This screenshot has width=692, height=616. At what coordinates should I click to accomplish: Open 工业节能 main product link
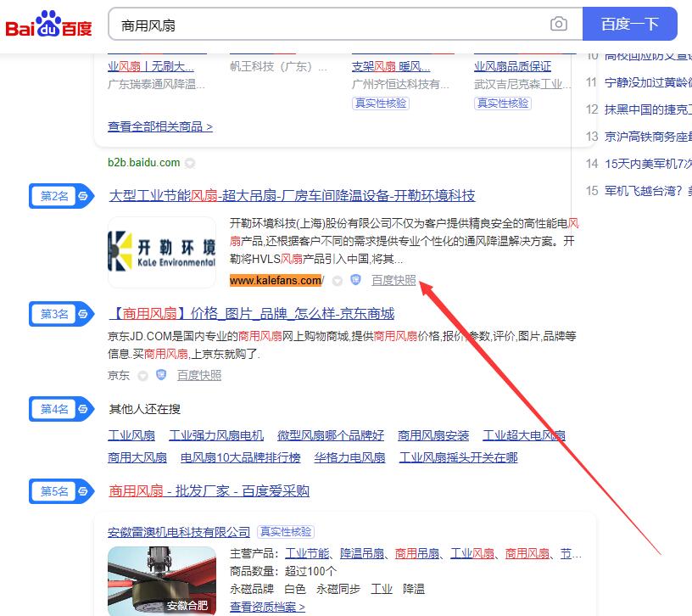tap(307, 553)
